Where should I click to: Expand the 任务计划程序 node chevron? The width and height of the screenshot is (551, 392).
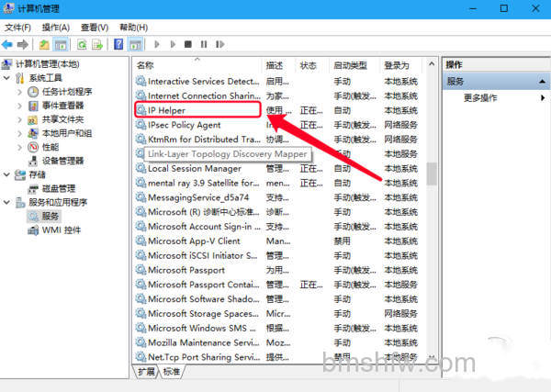[19, 92]
